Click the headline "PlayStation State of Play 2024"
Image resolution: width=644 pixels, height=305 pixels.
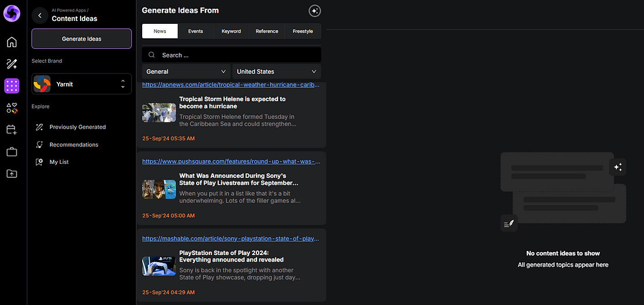click(x=231, y=256)
